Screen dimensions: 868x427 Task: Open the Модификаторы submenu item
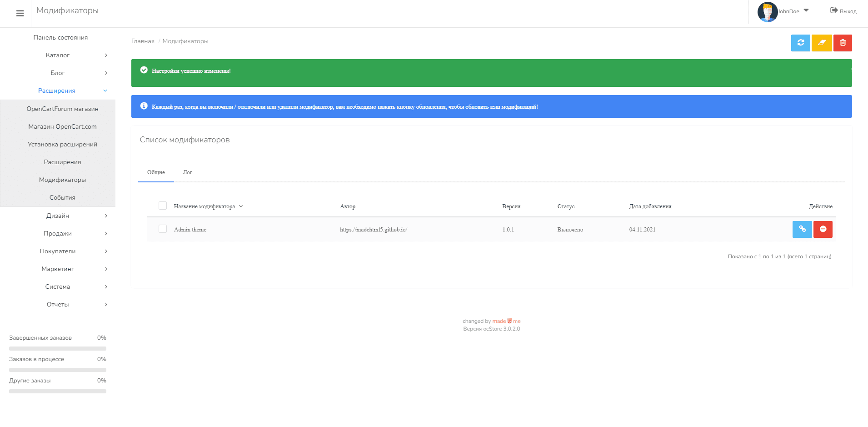[62, 180]
